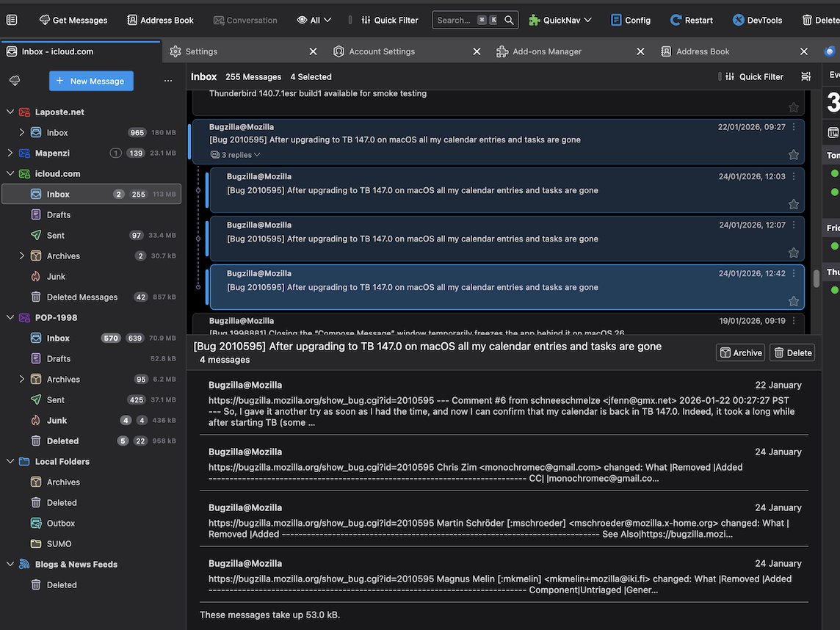840x630 pixels.
Task: Open folder pane options (three dots)
Action: click(168, 81)
